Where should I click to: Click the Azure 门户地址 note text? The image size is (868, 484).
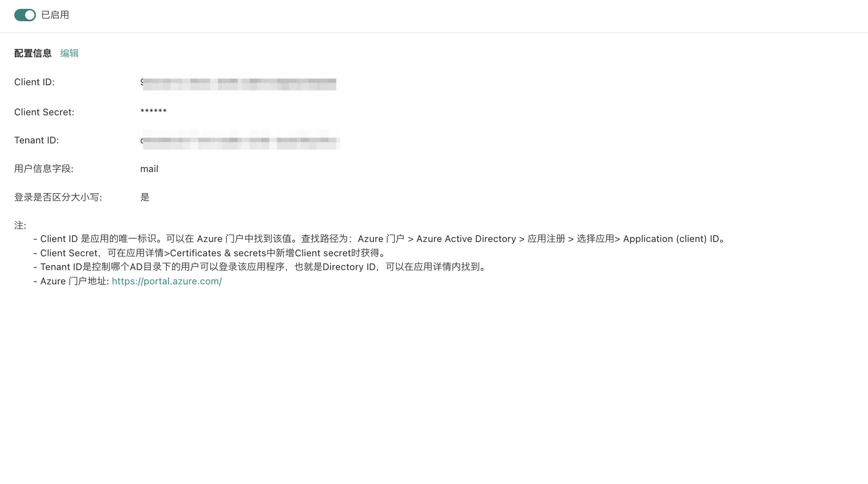click(x=74, y=281)
